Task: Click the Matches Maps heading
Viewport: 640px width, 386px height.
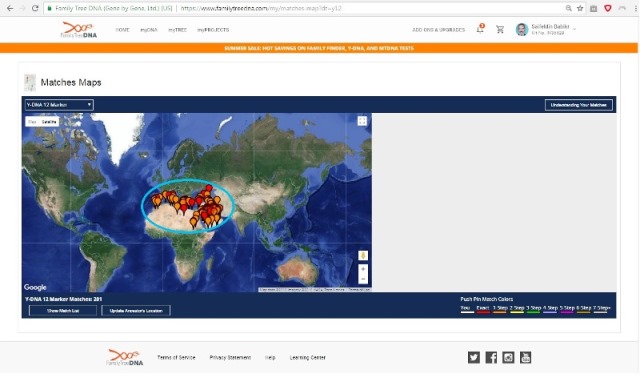Action: pos(71,82)
